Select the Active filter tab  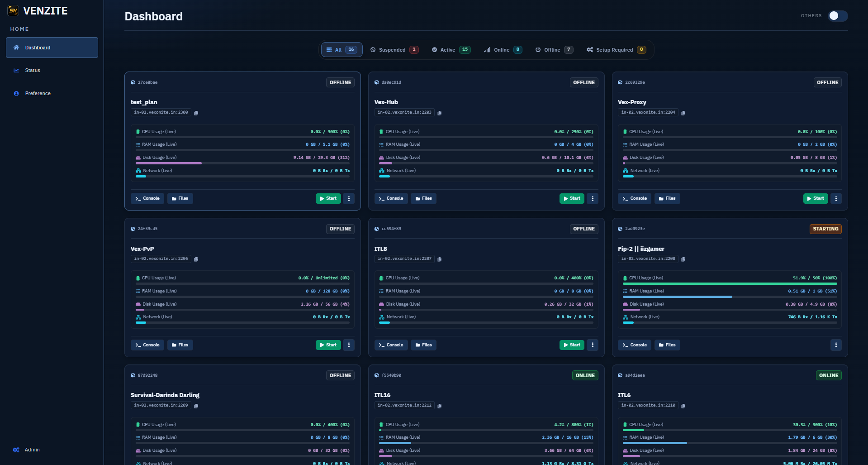click(x=451, y=50)
